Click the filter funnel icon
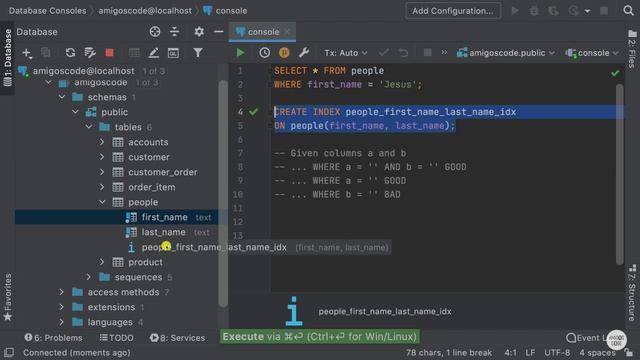Image resolution: width=640 pixels, height=360 pixels. point(198,53)
